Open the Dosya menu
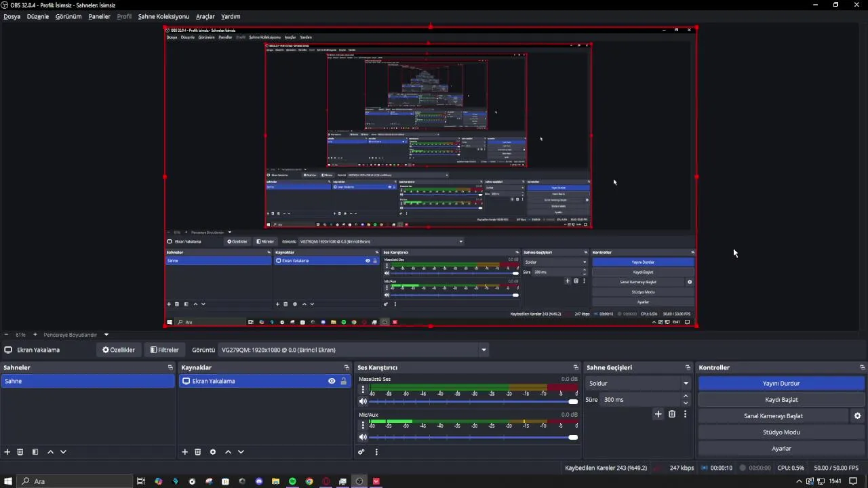 click(12, 16)
